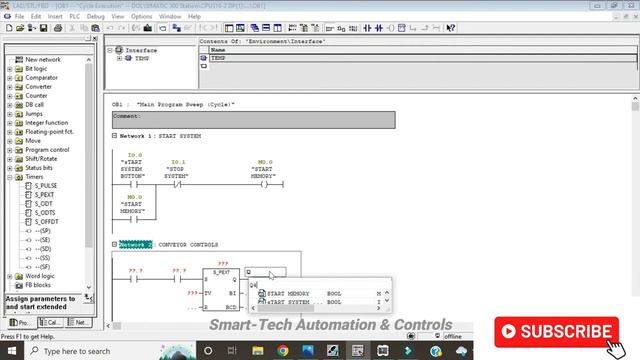
Task: Expand the Word logic folder
Action: (10, 276)
